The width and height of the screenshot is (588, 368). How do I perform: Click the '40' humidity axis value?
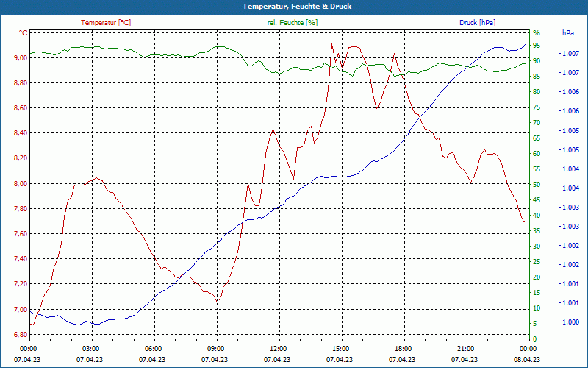(x=537, y=216)
